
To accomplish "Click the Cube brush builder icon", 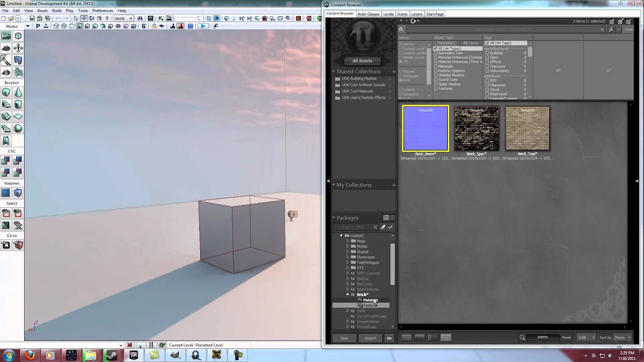I will pos(6,93).
